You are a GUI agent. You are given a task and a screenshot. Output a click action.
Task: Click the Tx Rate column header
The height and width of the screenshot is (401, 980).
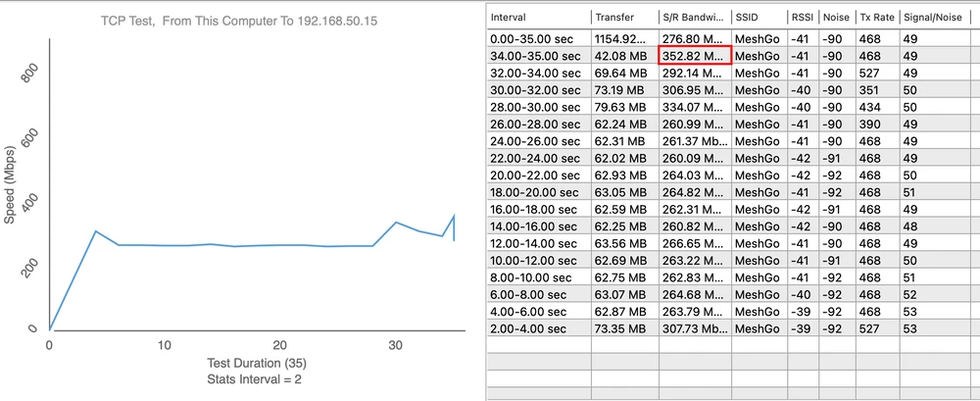pos(875,18)
